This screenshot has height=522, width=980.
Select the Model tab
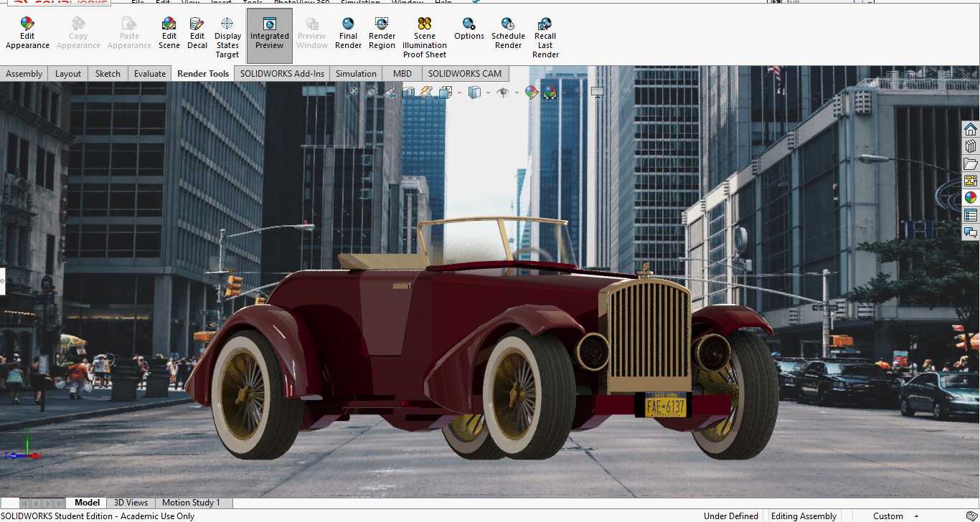coord(87,503)
